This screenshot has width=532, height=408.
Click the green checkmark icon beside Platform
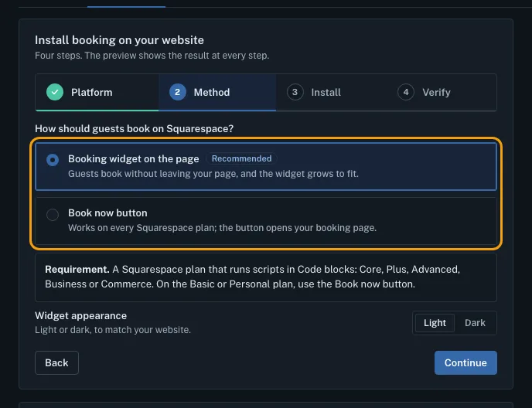(x=55, y=92)
